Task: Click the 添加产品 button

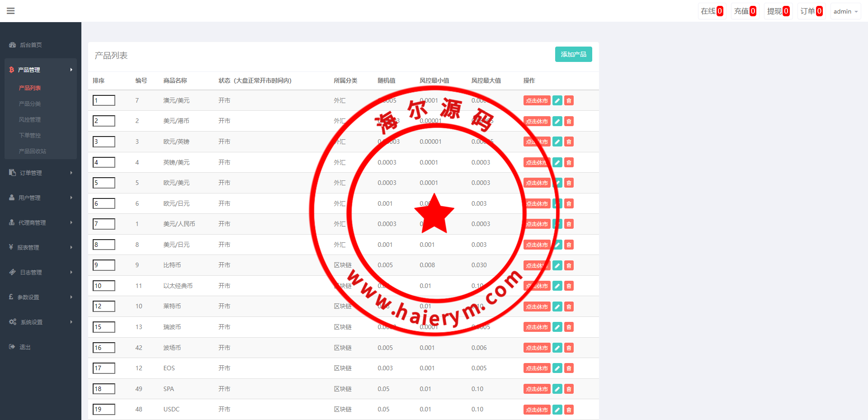Action: point(573,54)
